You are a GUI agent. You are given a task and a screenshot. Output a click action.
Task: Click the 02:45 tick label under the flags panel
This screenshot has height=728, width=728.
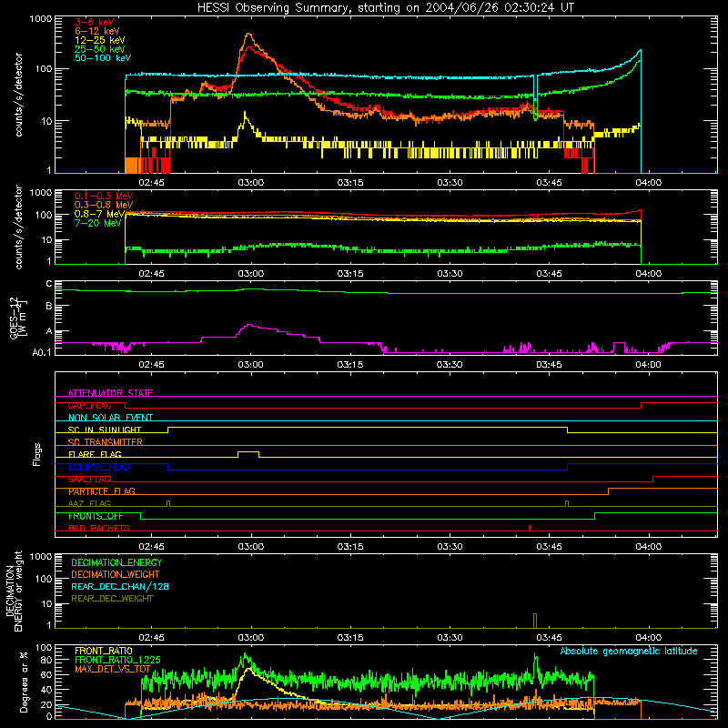tap(151, 547)
